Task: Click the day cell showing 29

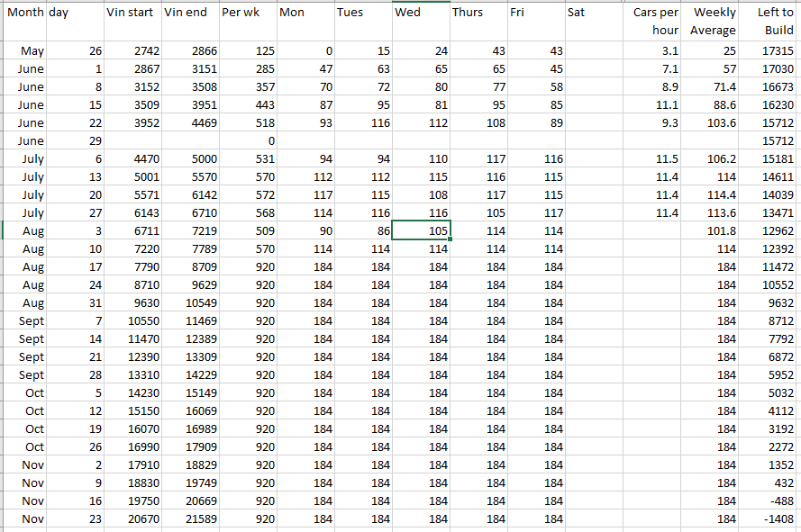Action: pyautogui.click(x=75, y=141)
